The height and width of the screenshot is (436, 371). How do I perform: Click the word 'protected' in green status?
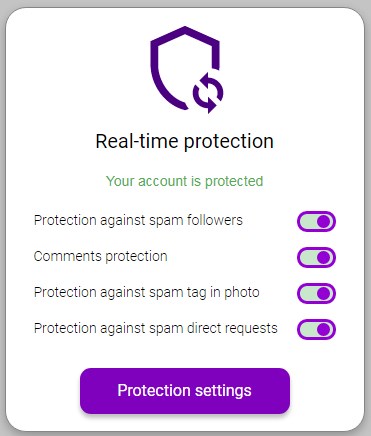[x=234, y=182]
